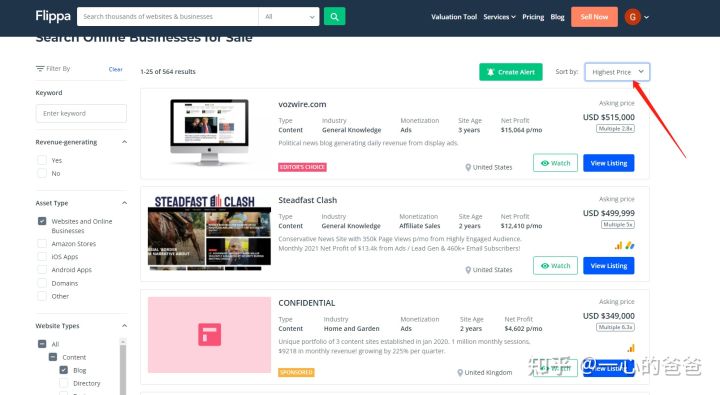720x395 pixels.
Task: Click the Enter keyword field
Action: tap(81, 113)
